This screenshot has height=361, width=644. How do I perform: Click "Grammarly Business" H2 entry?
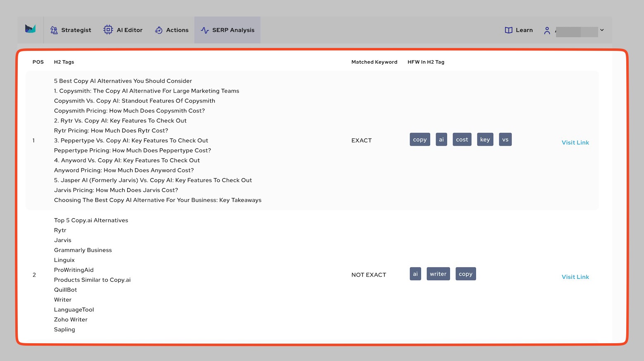83,250
